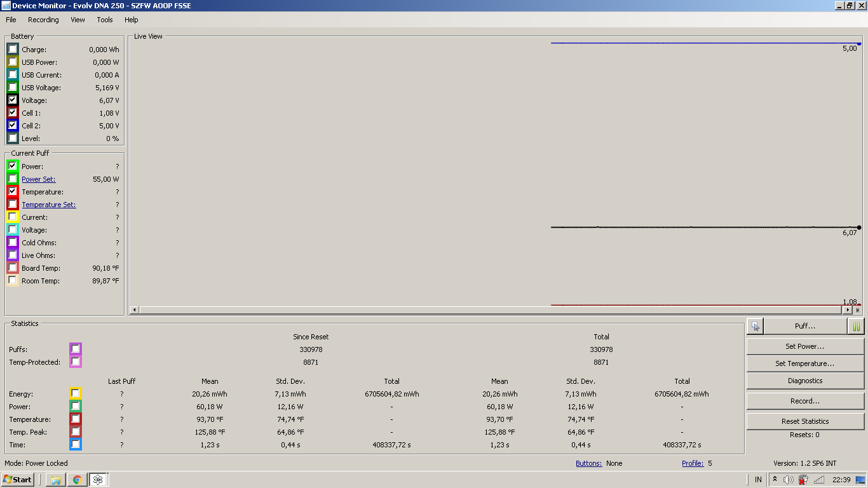The height and width of the screenshot is (488, 868).
Task: Click the Live View horizontal scrollbar track
Action: pos(489,310)
